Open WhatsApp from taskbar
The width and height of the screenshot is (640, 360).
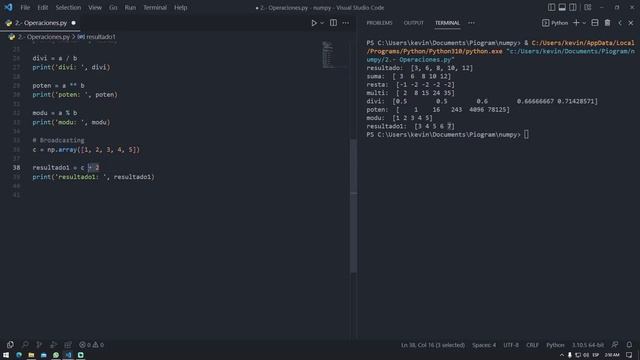(56, 355)
